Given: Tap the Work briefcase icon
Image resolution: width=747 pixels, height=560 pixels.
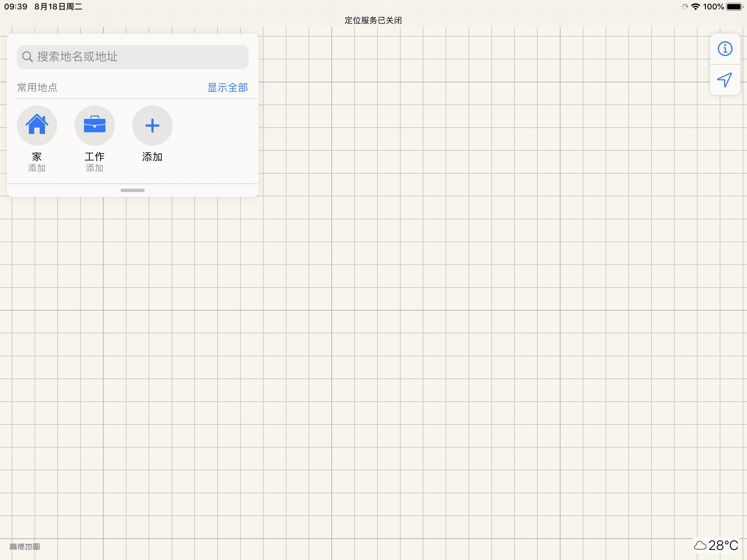Looking at the screenshot, I should click(95, 125).
